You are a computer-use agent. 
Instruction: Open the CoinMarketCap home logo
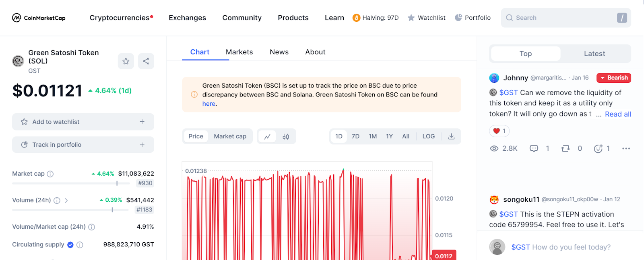pos(39,18)
